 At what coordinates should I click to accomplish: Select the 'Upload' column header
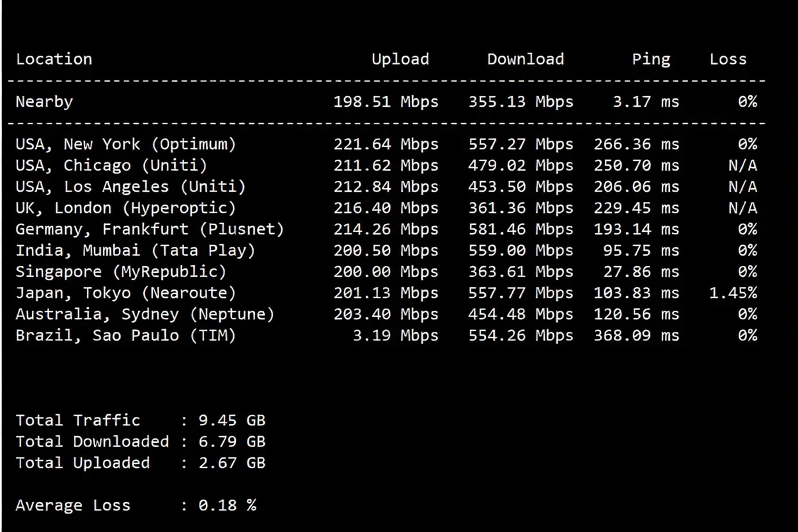click(400, 60)
